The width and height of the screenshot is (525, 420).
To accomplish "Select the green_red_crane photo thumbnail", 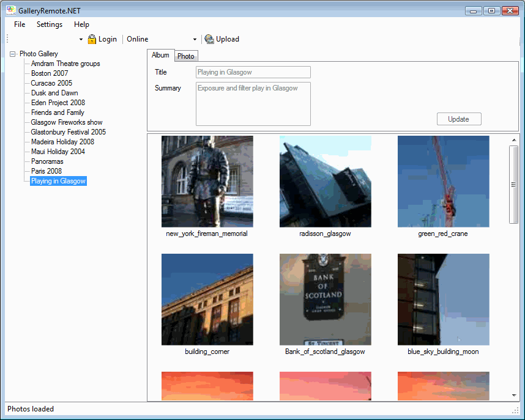I will click(443, 182).
